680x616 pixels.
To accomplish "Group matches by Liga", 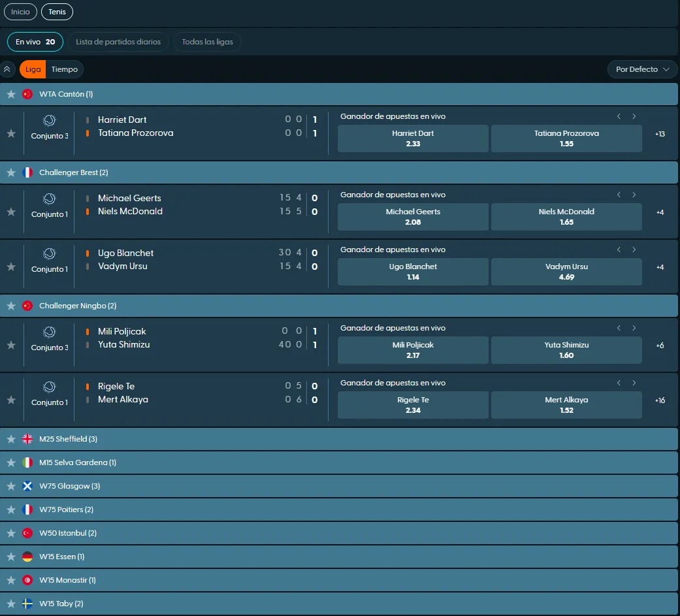I will (x=33, y=69).
